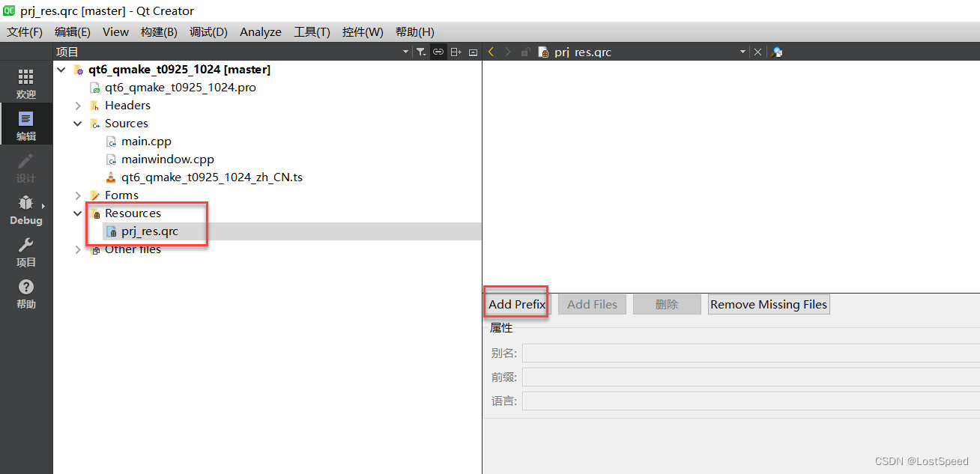
Task: Click the Headers folder icon
Action: tap(94, 106)
